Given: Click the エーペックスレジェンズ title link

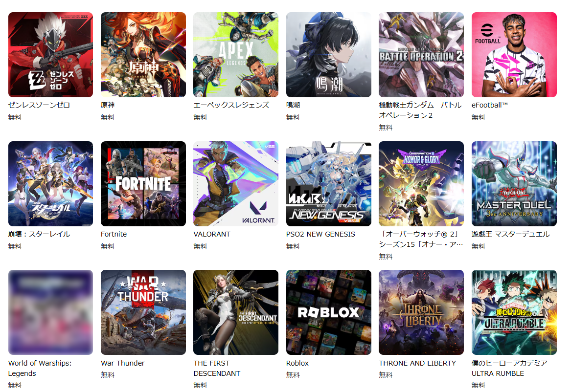Looking at the screenshot, I should tap(231, 105).
